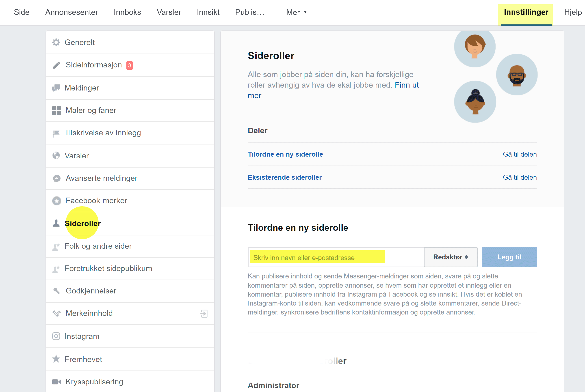Click the globe icon beside Varsler in sidebar
The width and height of the screenshot is (585, 392).
coord(56,155)
